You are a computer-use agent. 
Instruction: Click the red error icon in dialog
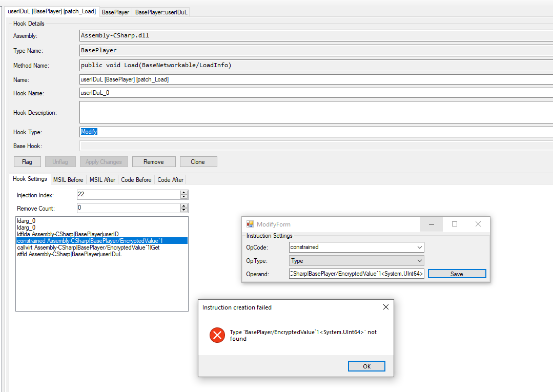pos(217,336)
